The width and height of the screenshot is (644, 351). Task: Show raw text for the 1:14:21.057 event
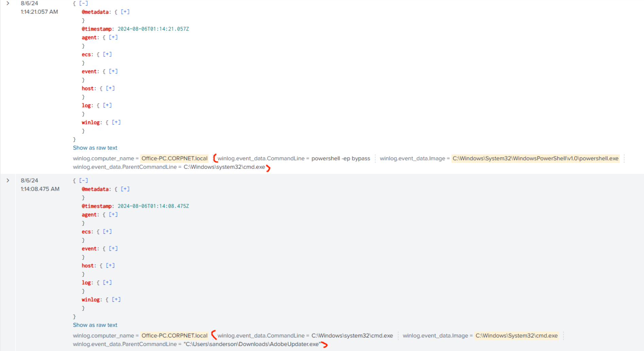click(95, 148)
